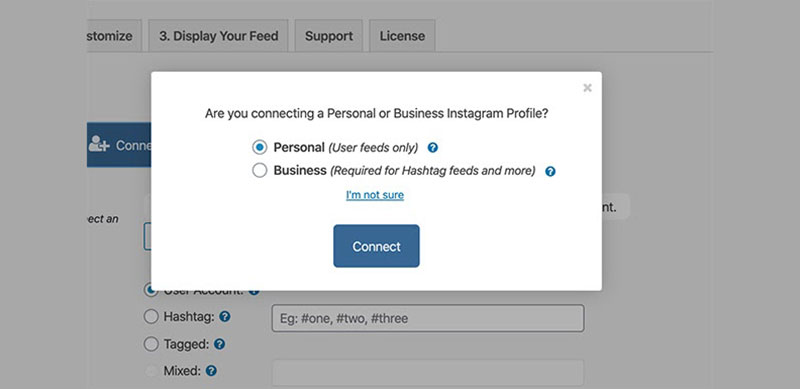Show help tooltip for Hashtag option
Image resolution: width=800 pixels, height=389 pixels.
coord(225,317)
